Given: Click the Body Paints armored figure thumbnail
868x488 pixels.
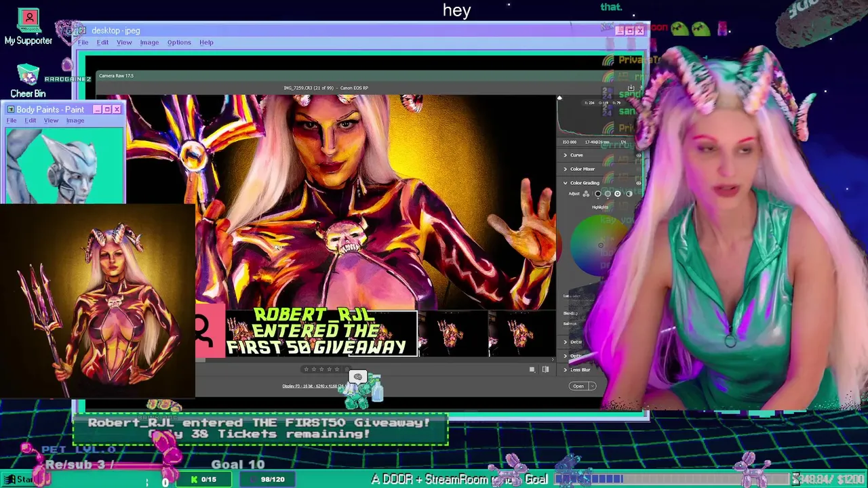Looking at the screenshot, I should [x=64, y=165].
